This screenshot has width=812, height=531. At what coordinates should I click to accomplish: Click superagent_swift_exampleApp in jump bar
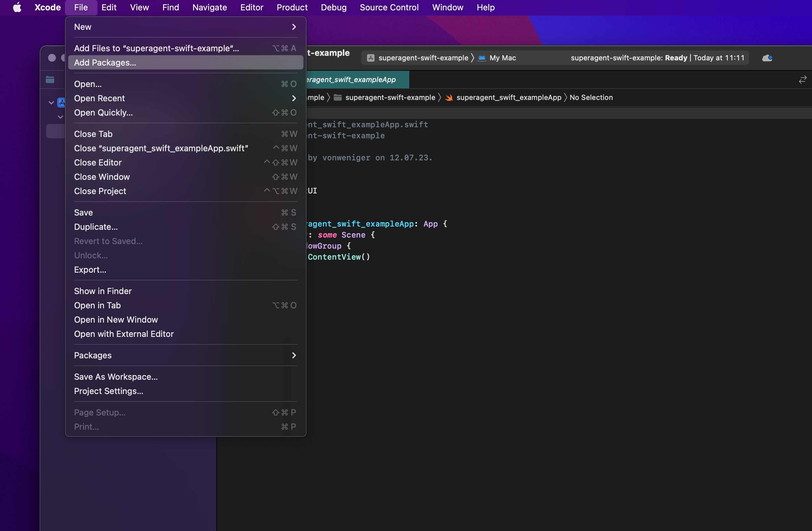tap(508, 98)
